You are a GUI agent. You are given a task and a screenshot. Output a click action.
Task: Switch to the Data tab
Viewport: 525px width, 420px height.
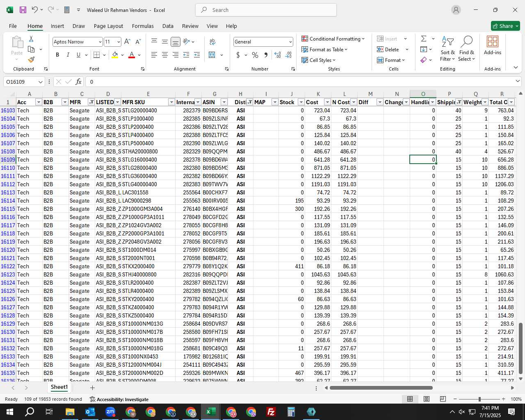(x=168, y=26)
